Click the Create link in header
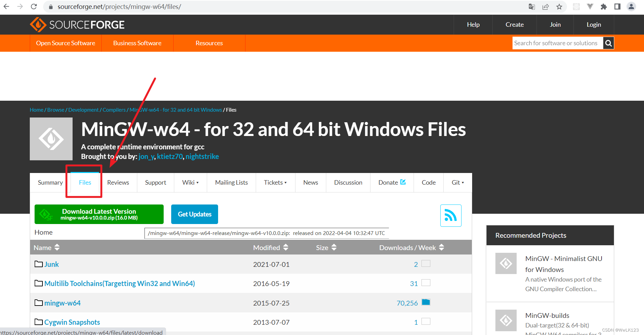 (515, 25)
